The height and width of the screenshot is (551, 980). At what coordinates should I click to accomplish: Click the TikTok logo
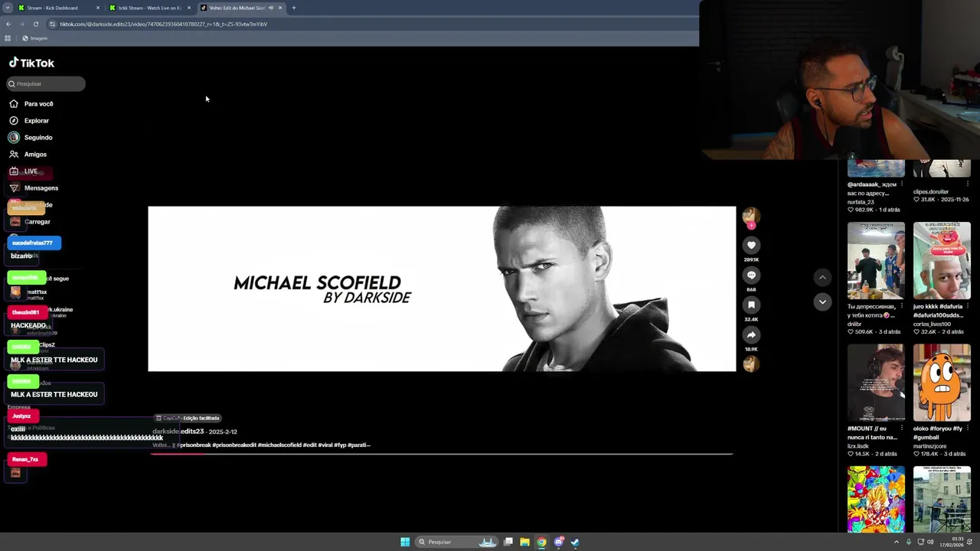click(31, 63)
